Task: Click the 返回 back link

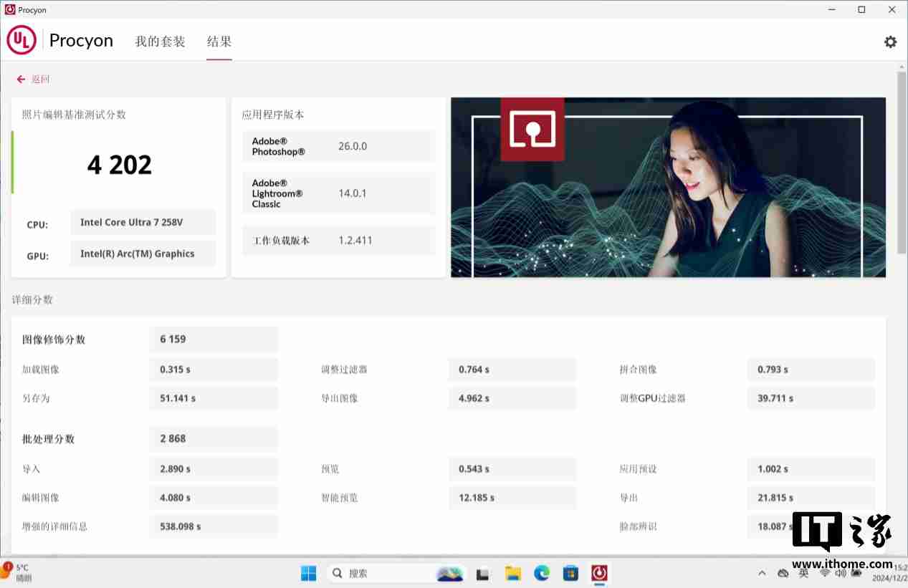Action: [32, 79]
